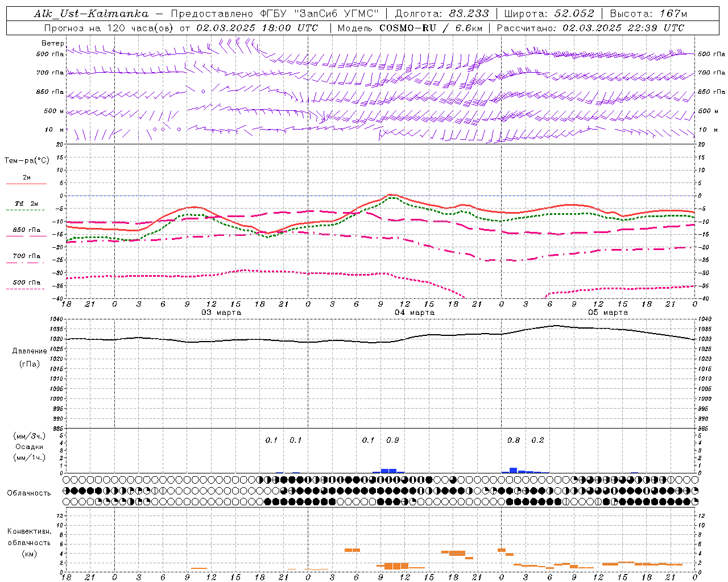
Task: Click the Конвективн. облачность label
Action: pyautogui.click(x=29, y=537)
